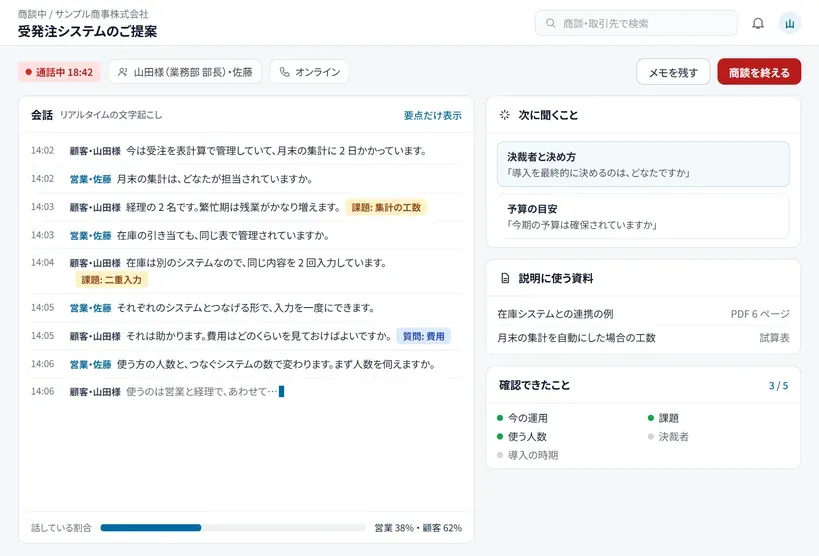This screenshot has height=556, width=819.
Task: Open 在庫システムとの連携の例 document
Action: (x=643, y=314)
